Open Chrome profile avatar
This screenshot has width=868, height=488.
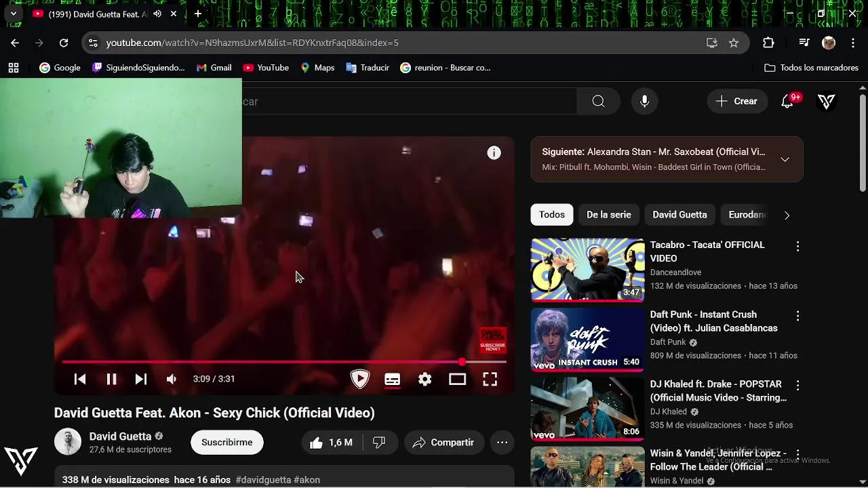coord(829,43)
